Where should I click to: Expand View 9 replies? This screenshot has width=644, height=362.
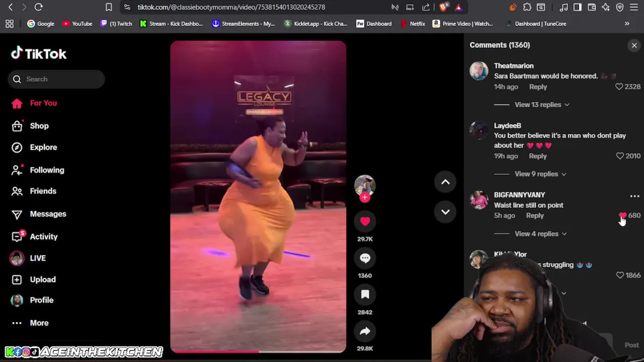pos(540,174)
